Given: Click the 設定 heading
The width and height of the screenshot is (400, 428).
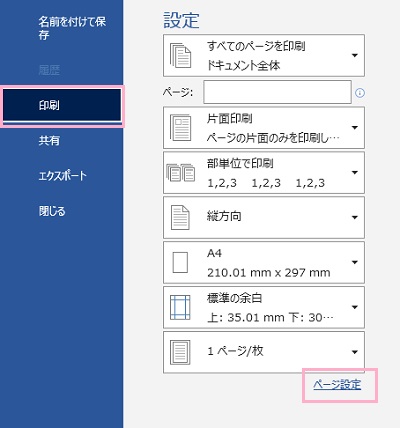Looking at the screenshot, I should click(181, 20).
